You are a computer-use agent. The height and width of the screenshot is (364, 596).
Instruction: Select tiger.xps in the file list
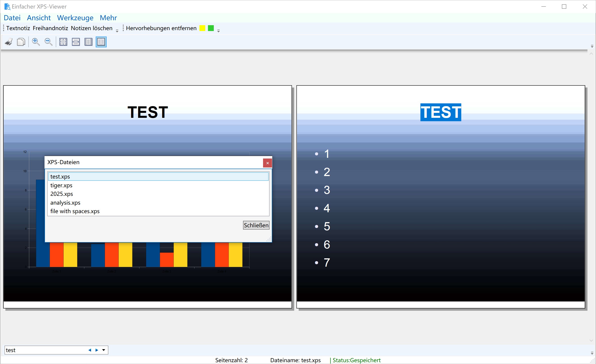[x=158, y=185]
